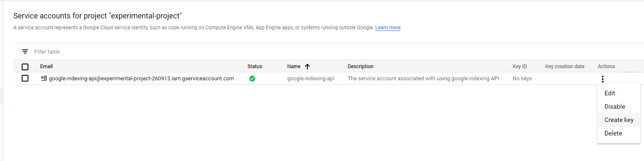Select Create key in the menu

click(x=619, y=120)
